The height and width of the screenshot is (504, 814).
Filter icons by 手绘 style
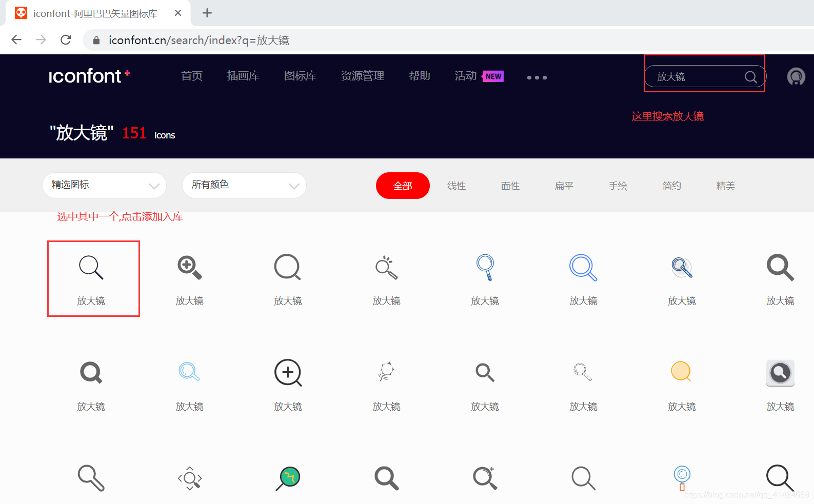coord(618,186)
